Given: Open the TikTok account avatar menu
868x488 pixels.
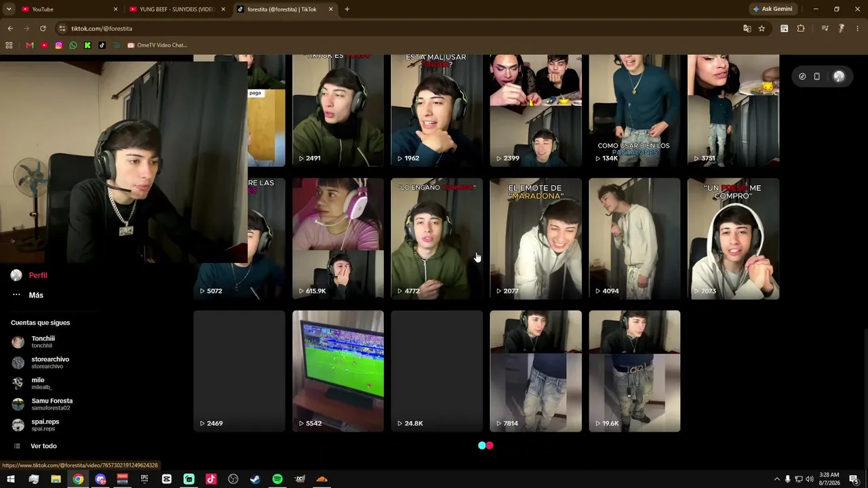Looking at the screenshot, I should coord(839,77).
